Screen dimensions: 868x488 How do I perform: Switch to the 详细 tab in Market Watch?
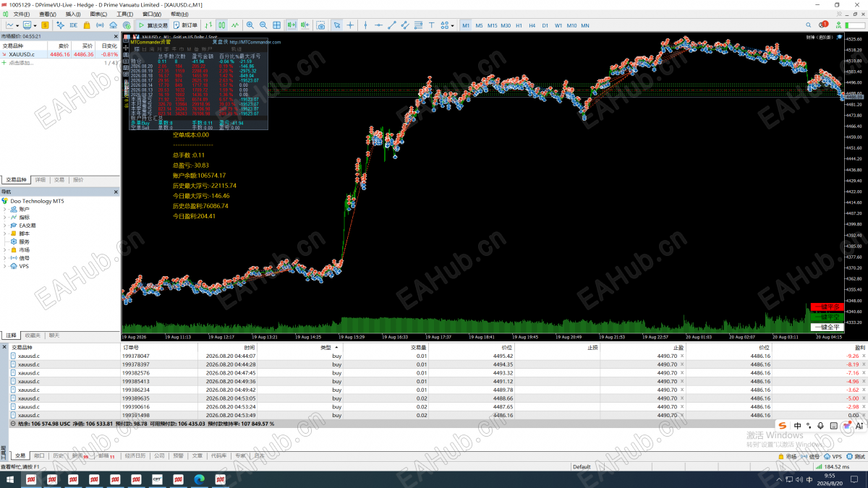pos(41,180)
